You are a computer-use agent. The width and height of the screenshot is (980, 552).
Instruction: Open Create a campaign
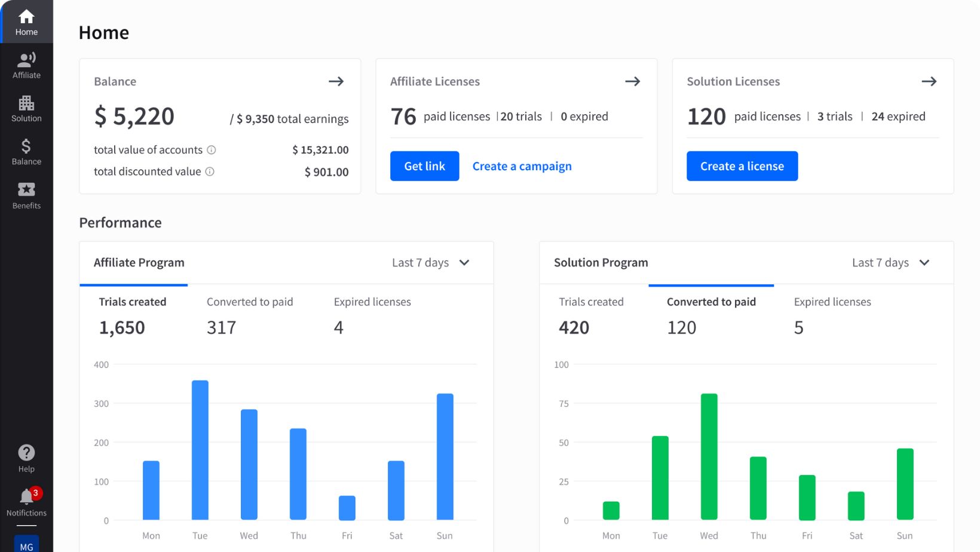coord(522,166)
